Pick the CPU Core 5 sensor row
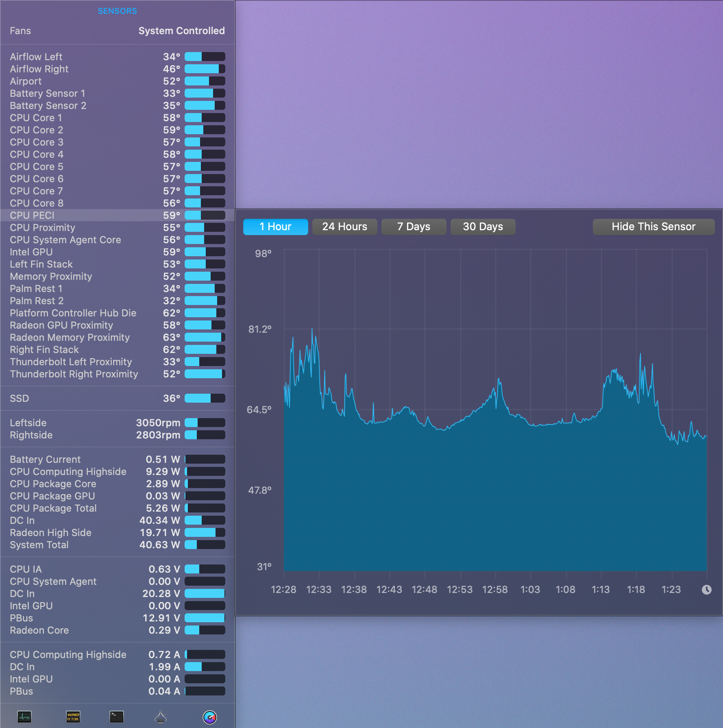Viewport: 723px width, 728px height. pos(118,166)
